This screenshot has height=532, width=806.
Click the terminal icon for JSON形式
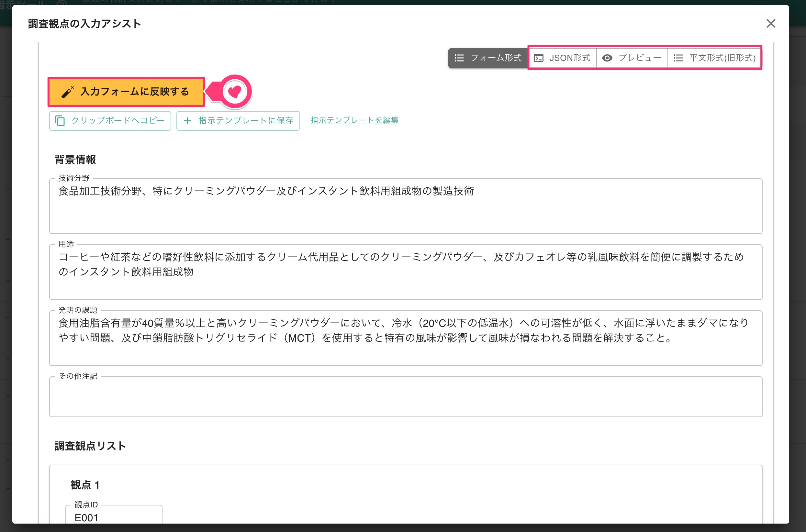point(539,58)
